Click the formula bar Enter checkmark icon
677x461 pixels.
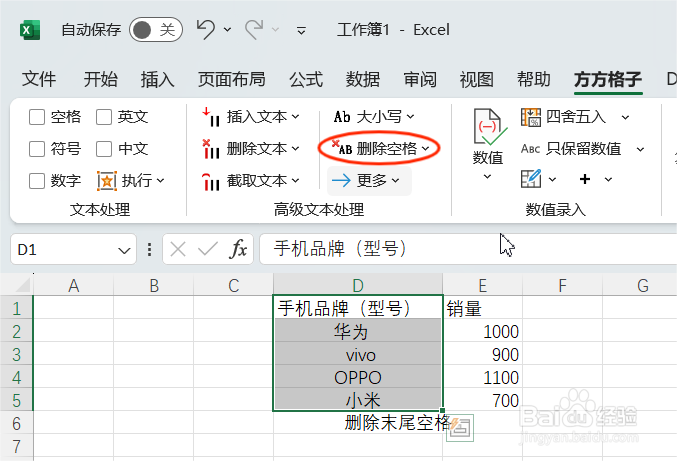(x=208, y=249)
